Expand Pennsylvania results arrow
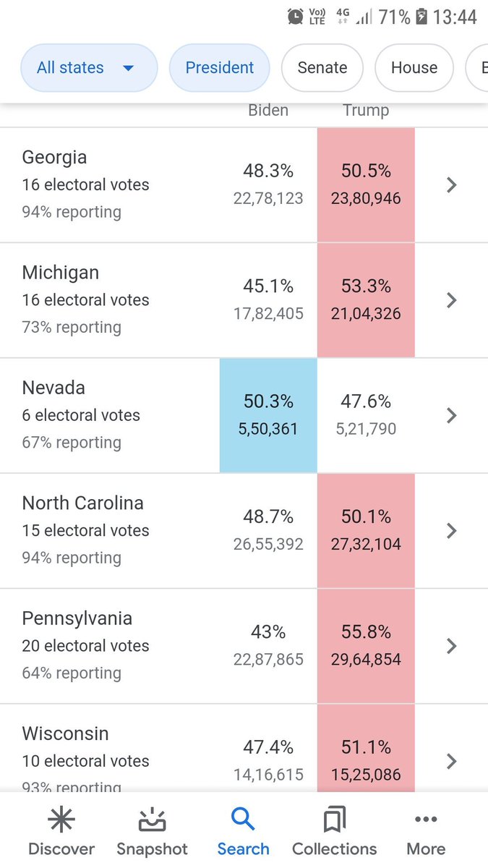 (x=452, y=646)
